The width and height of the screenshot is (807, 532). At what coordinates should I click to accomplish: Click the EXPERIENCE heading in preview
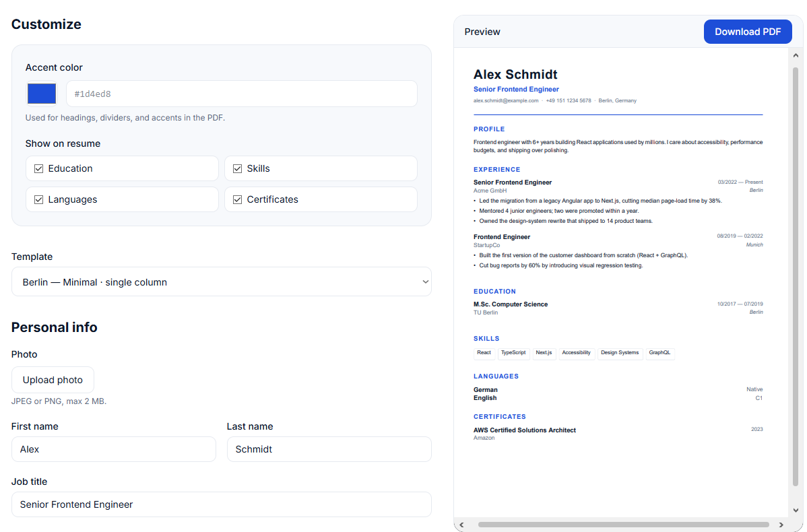(496, 169)
